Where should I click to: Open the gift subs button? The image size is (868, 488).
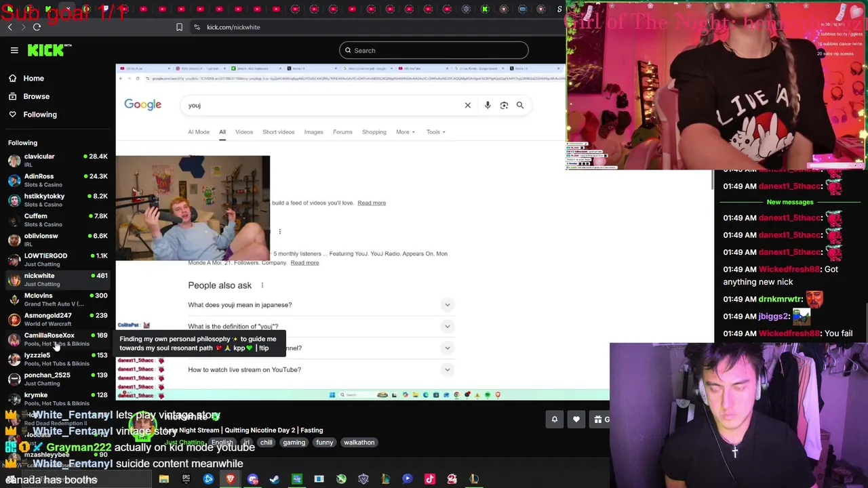599,420
